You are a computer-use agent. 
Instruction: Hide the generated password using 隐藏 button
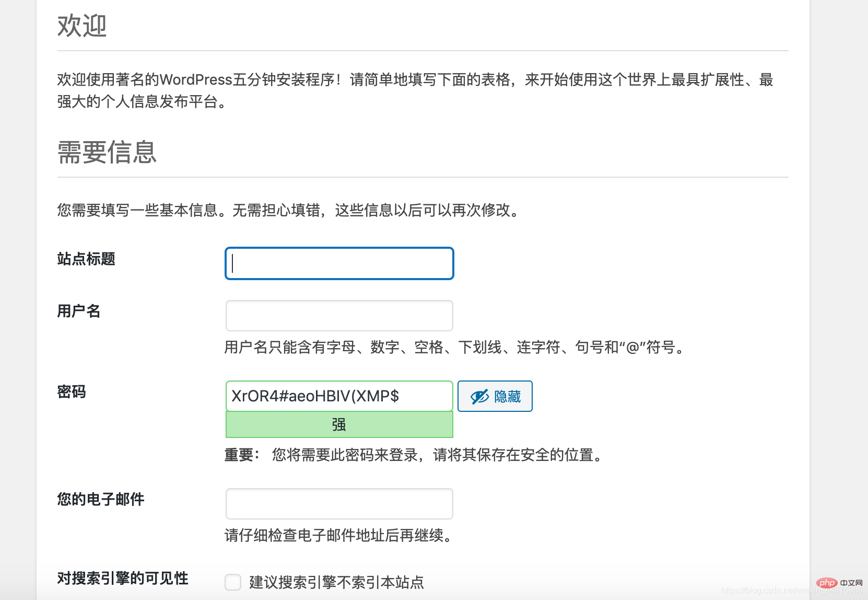(x=494, y=396)
